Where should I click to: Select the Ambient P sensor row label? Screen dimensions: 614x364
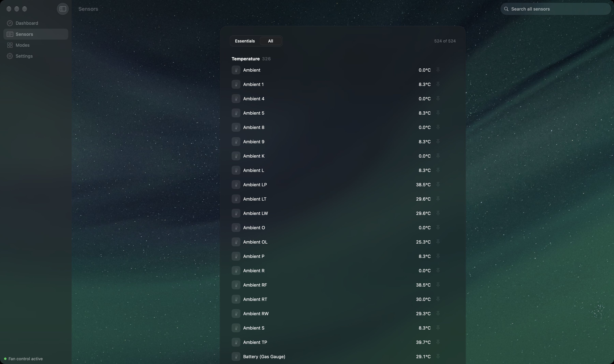click(254, 256)
